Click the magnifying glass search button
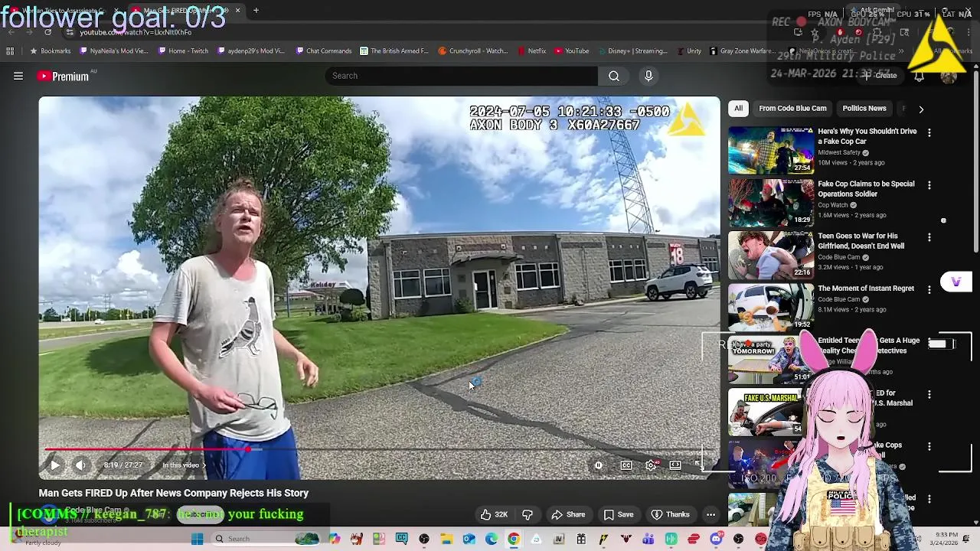Viewport: 980px width, 551px height. [x=614, y=76]
